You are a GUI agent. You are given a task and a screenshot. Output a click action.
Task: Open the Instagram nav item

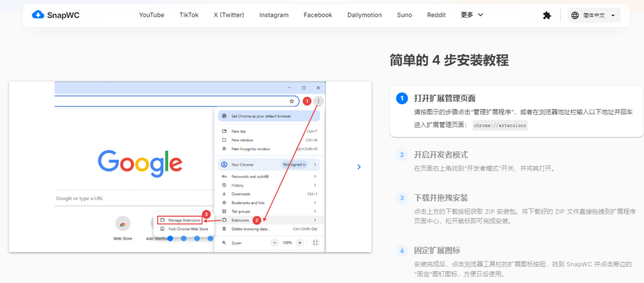click(274, 15)
